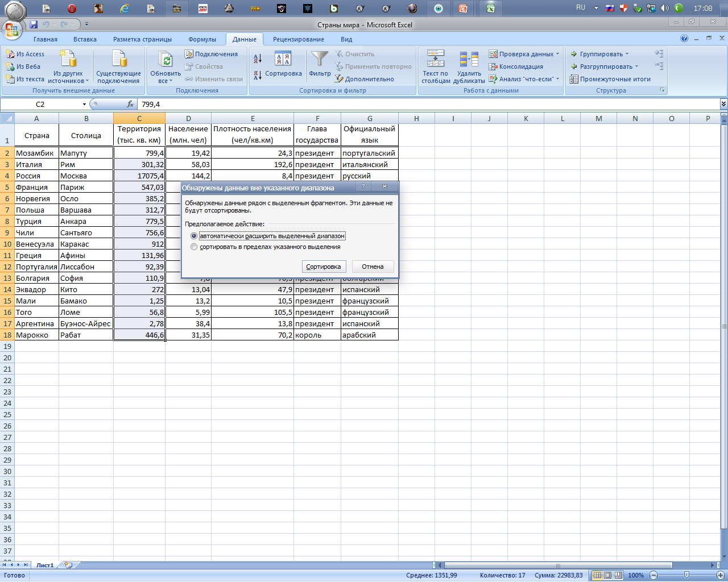Open the Name Box dropdown arrow
The image size is (728, 582).
pyautogui.click(x=84, y=104)
